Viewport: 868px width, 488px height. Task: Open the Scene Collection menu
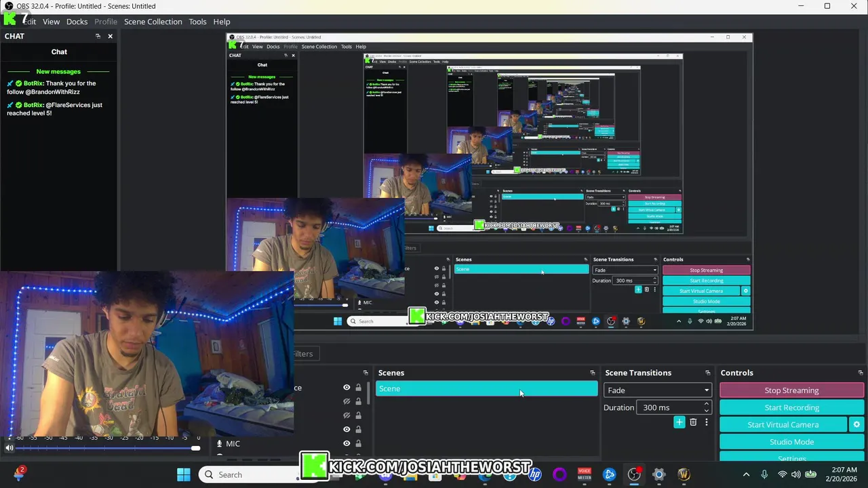pos(153,22)
